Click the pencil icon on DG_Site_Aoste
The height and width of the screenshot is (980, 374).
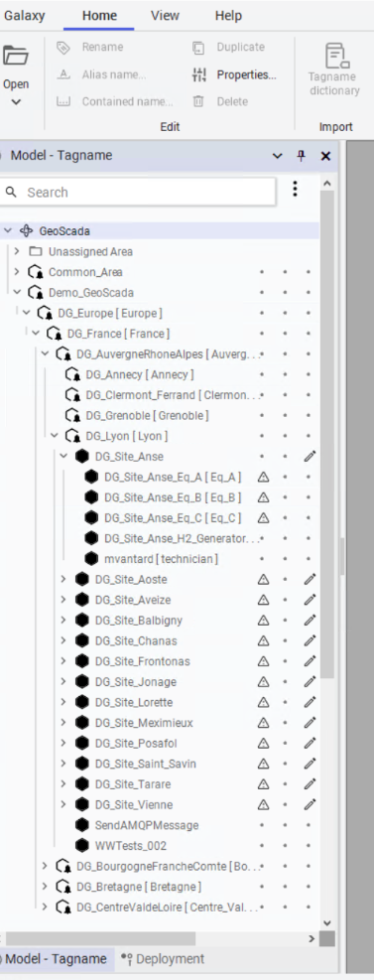click(x=310, y=580)
